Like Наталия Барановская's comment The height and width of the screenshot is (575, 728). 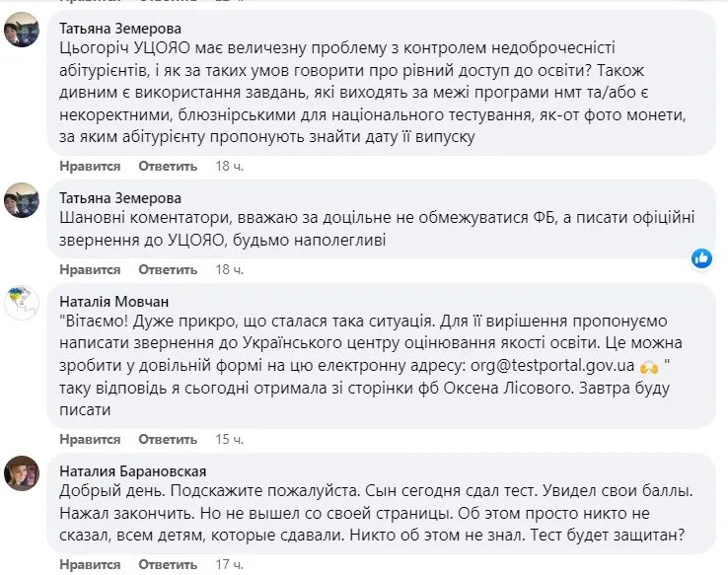coord(90,564)
